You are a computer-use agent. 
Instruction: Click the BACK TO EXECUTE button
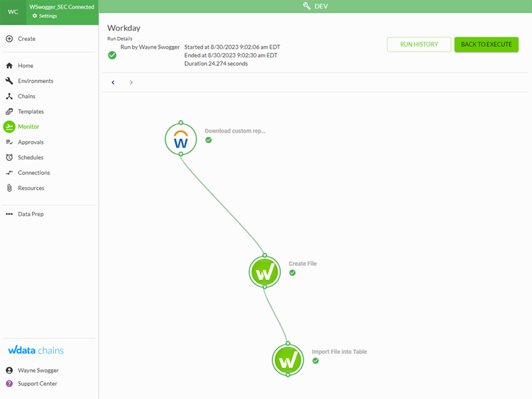click(486, 45)
